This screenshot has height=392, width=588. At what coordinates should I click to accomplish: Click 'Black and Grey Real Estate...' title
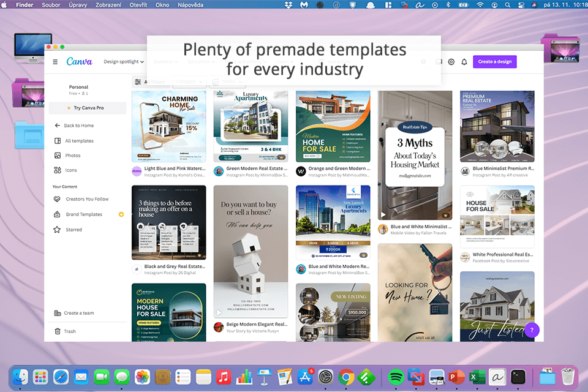[x=175, y=266]
